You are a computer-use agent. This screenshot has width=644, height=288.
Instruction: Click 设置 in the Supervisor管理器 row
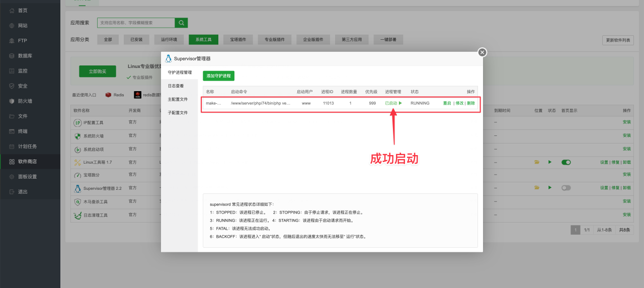(x=604, y=187)
